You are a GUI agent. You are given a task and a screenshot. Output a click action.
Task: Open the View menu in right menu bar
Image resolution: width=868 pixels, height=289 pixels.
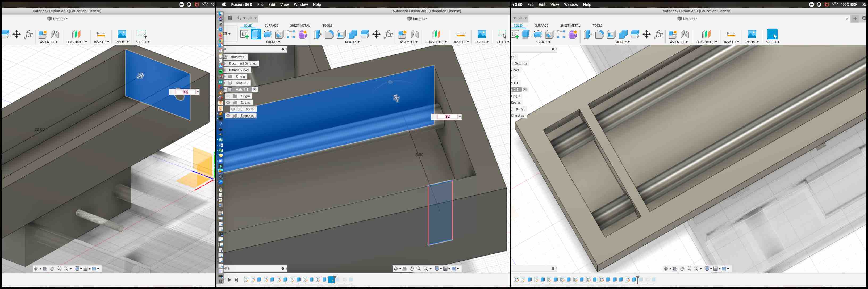[x=555, y=4]
